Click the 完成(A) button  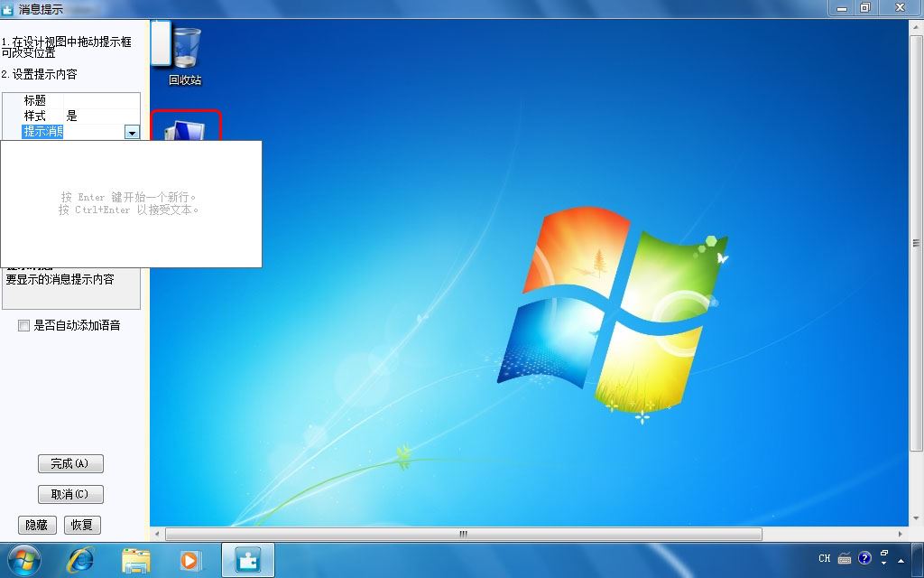tap(70, 463)
